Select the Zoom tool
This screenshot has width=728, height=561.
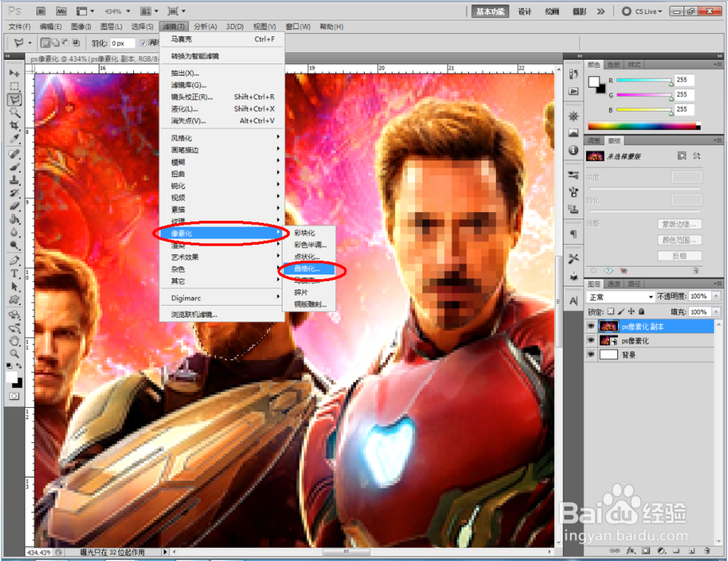pyautogui.click(x=15, y=353)
